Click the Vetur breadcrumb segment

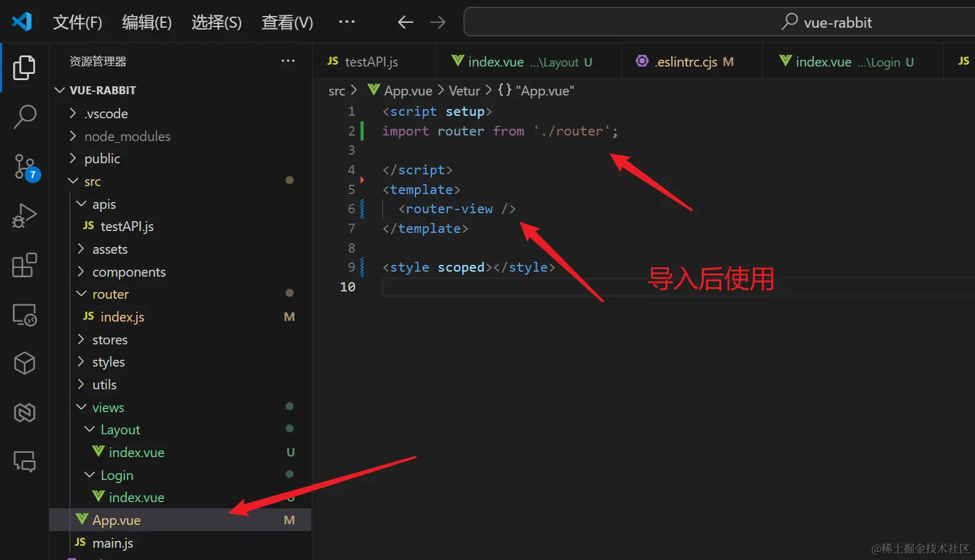click(464, 91)
